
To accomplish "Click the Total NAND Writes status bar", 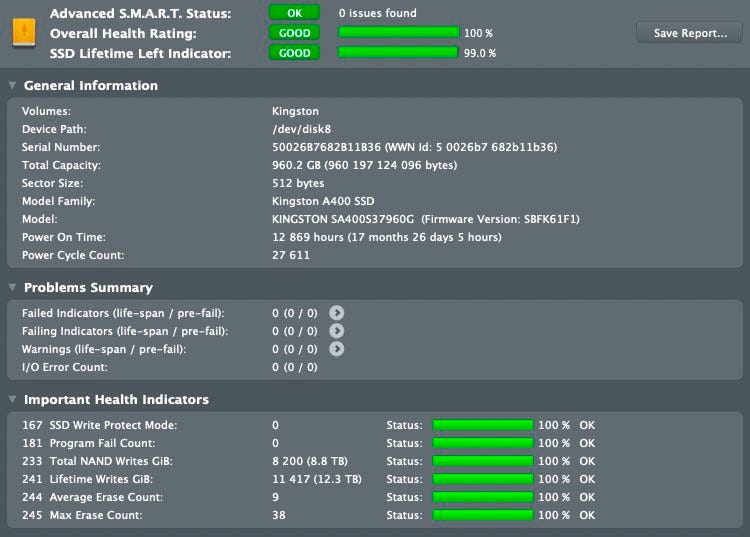I will 483,461.
